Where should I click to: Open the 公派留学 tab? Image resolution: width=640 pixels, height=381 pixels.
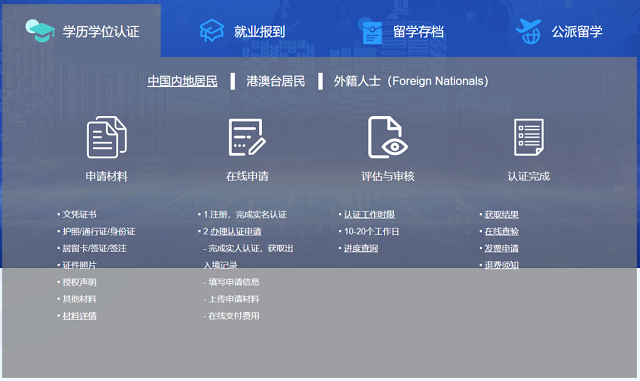tap(559, 31)
